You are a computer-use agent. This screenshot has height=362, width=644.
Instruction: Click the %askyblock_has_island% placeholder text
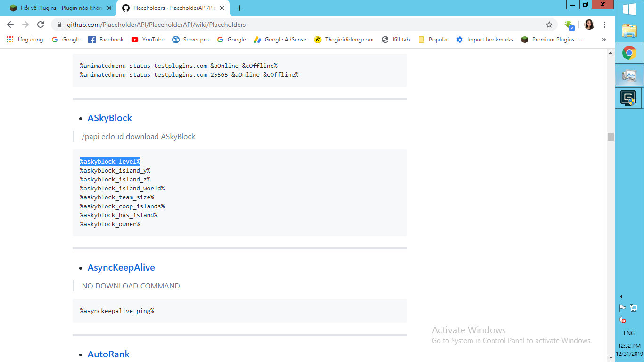(x=119, y=215)
